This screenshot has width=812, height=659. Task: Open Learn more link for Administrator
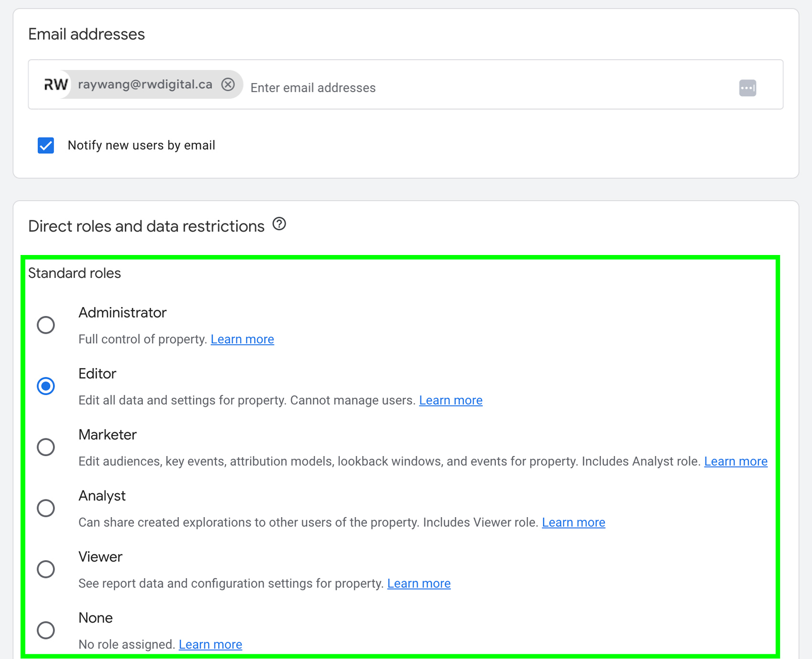click(242, 340)
